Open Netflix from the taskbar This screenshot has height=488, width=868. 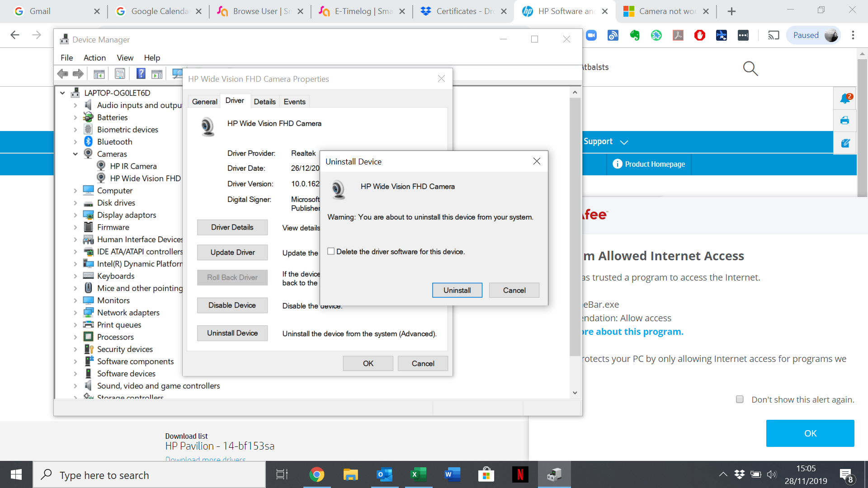coord(520,474)
